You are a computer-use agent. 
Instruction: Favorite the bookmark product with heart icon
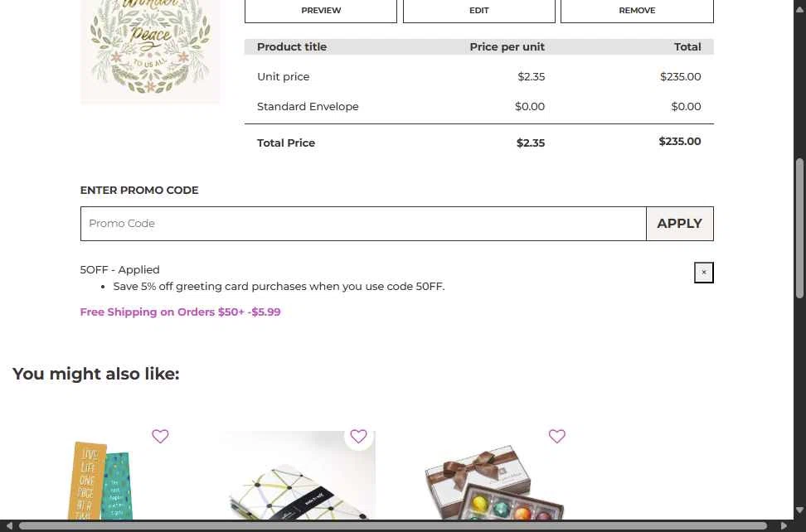[x=160, y=436]
